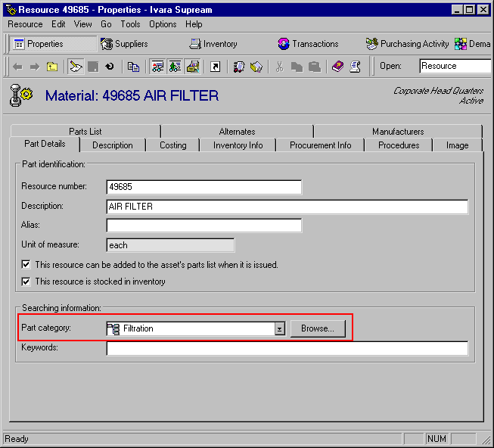This screenshot has height=448, width=494.
Task: Switch to the Parts List tab
Action: pyautogui.click(x=85, y=132)
